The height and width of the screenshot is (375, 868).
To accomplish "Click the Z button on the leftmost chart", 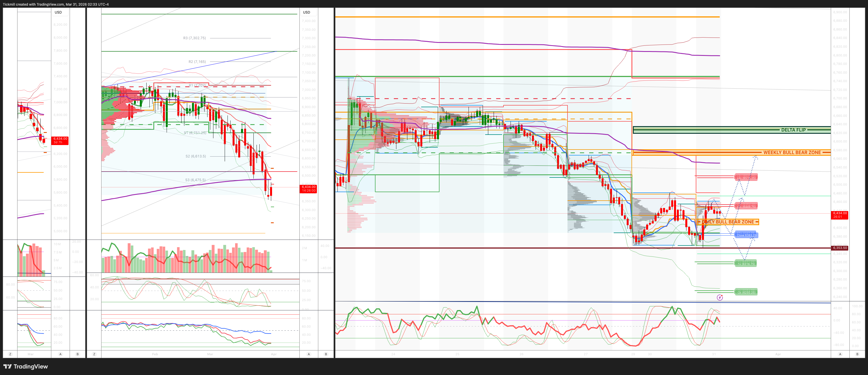I will (10, 354).
